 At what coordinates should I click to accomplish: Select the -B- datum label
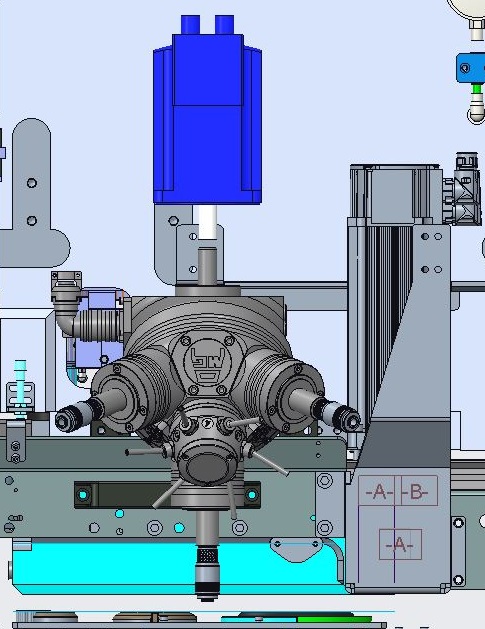point(416,491)
